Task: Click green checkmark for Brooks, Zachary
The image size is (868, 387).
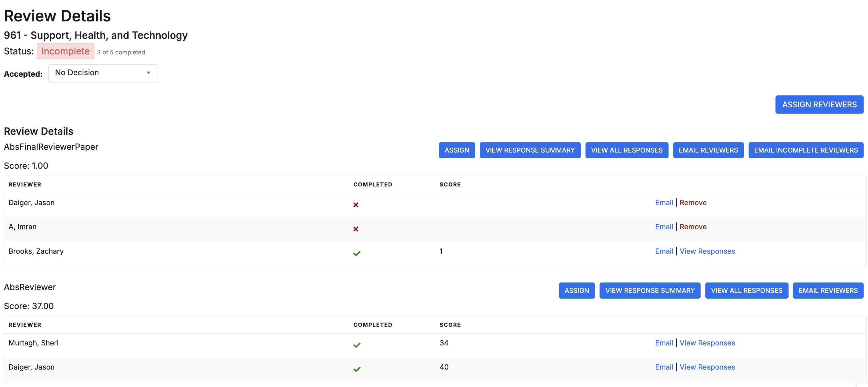Action: [357, 253]
